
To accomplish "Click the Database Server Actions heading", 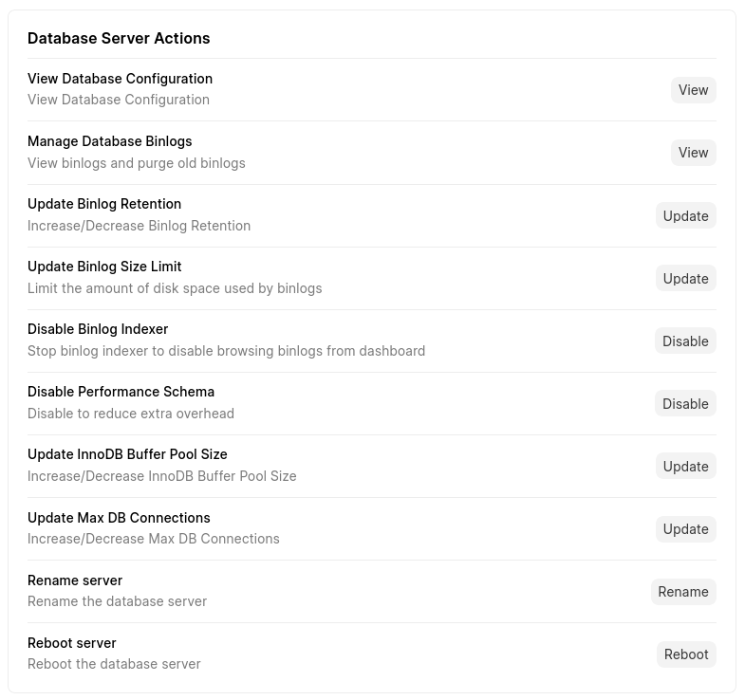I will [x=119, y=38].
